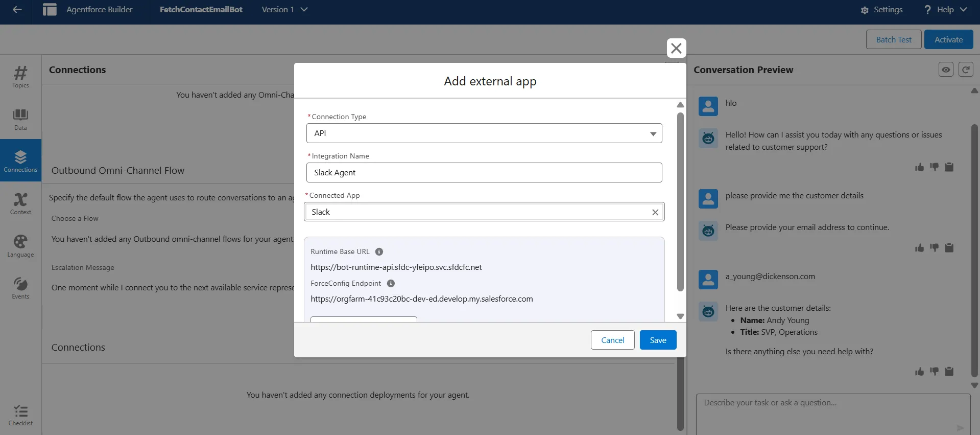Open the Topics sidebar panel
This screenshot has width=980, height=435.
[x=20, y=77]
